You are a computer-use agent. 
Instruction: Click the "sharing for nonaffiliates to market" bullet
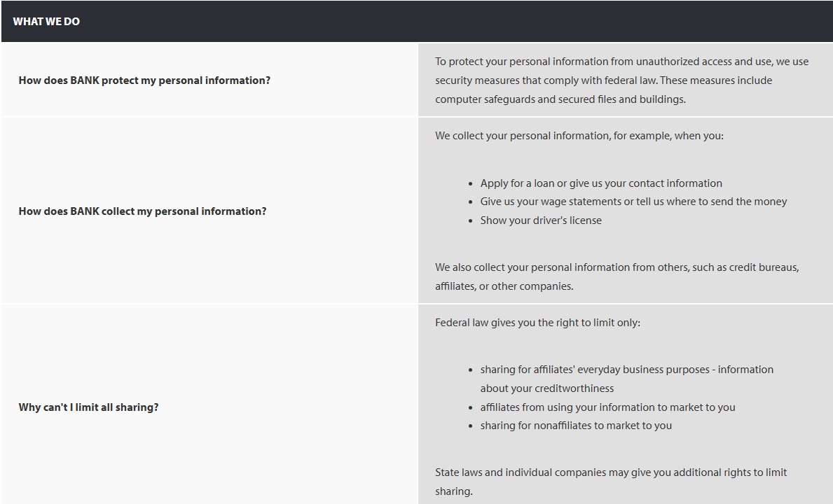click(575, 426)
